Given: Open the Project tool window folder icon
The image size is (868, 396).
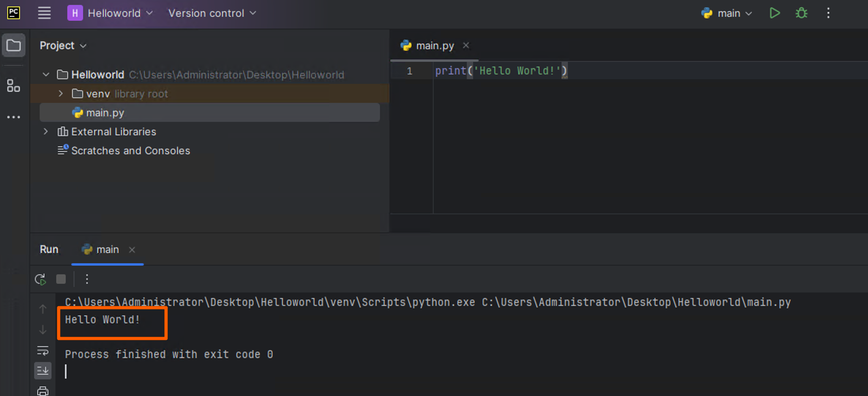Looking at the screenshot, I should click(x=13, y=45).
